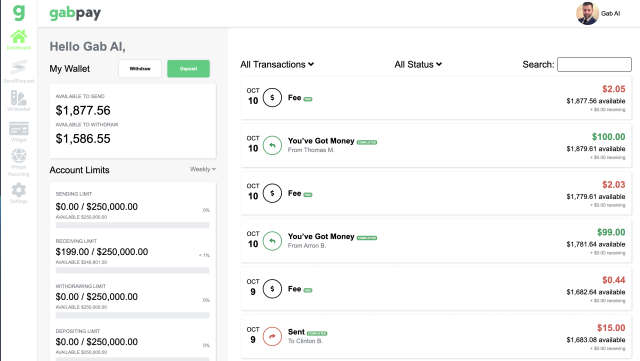Open the $99.00 You've Got Money transaction
The height and width of the screenshot is (361, 640).
click(x=436, y=241)
